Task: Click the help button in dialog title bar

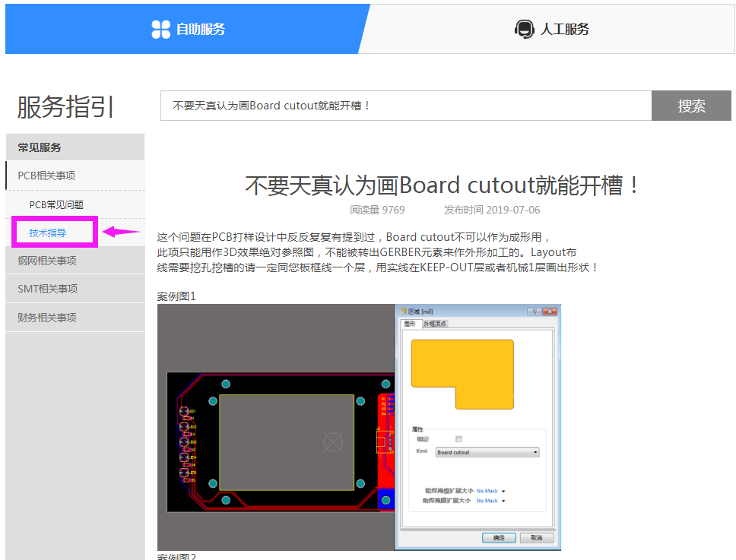Action: point(535,312)
